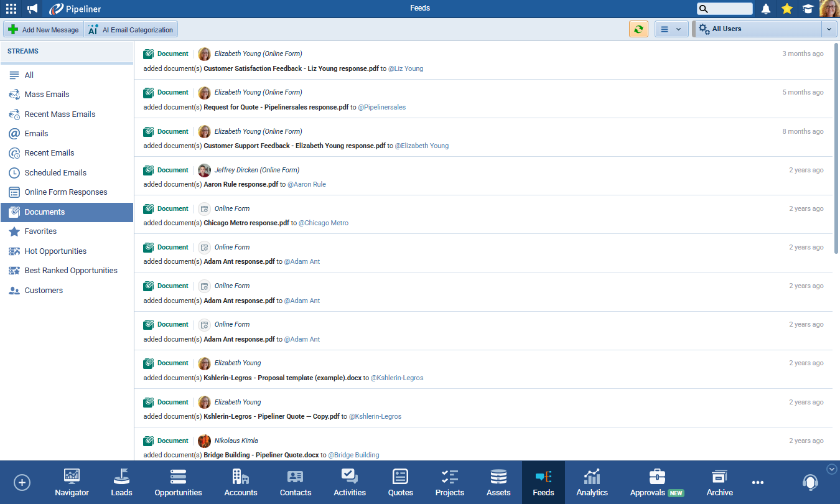Expand the All Users dropdown arrow
The width and height of the screenshot is (840, 504).
(829, 29)
